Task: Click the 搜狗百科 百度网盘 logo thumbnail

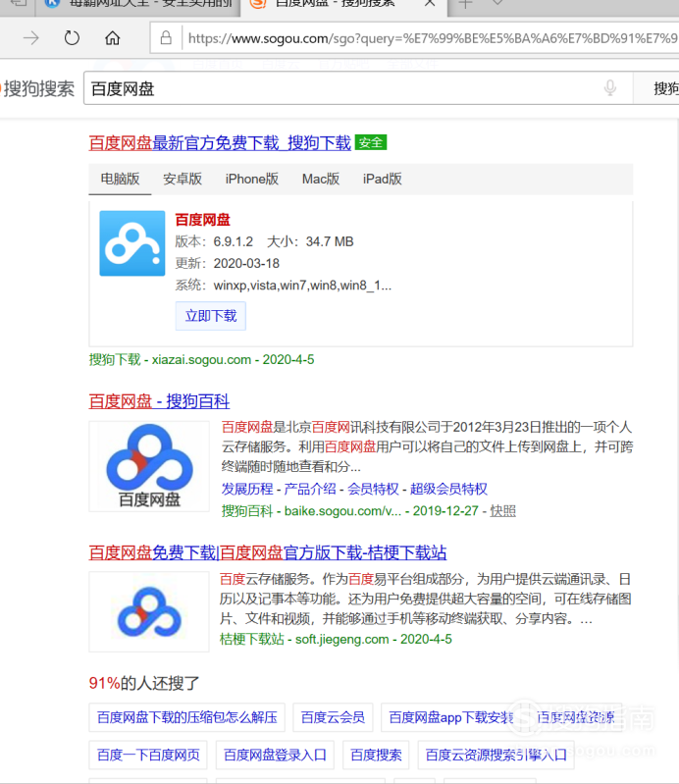Action: (149, 466)
